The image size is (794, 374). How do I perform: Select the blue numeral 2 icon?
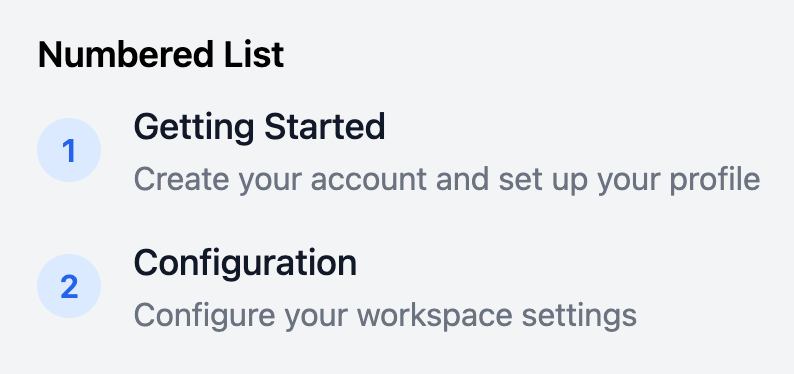click(69, 287)
